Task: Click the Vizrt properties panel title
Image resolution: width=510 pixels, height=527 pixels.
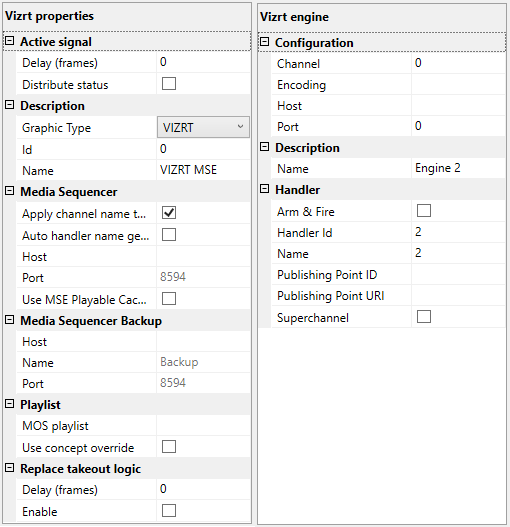Action: [49, 16]
